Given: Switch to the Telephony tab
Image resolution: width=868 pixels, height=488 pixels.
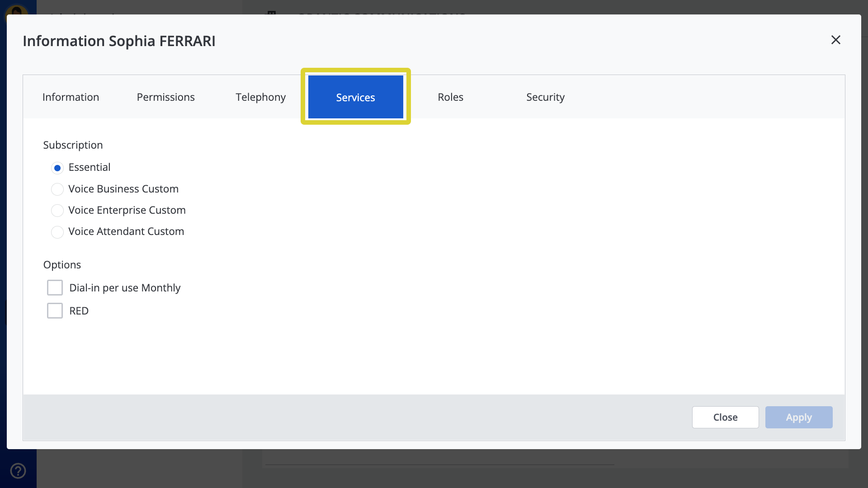Looking at the screenshot, I should click(260, 97).
